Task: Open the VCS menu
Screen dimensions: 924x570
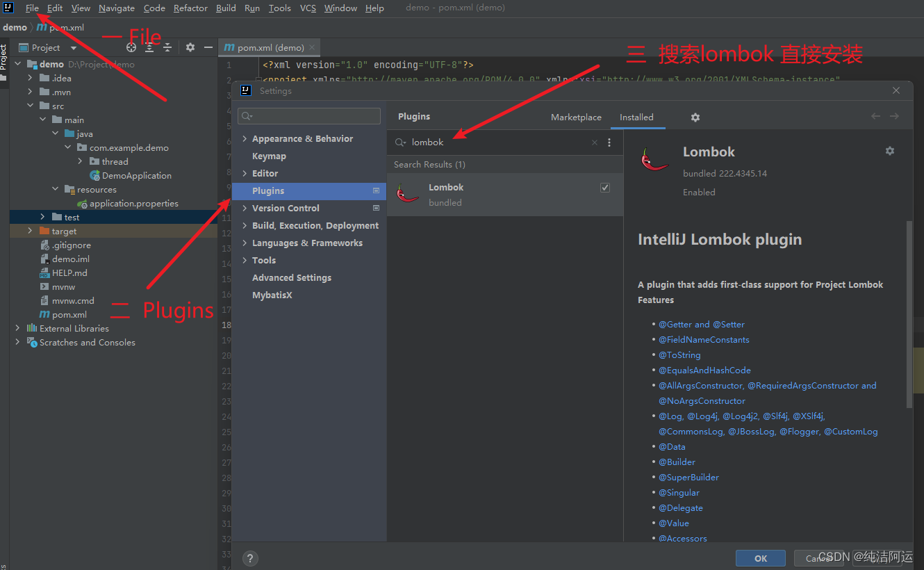Action: [308, 8]
